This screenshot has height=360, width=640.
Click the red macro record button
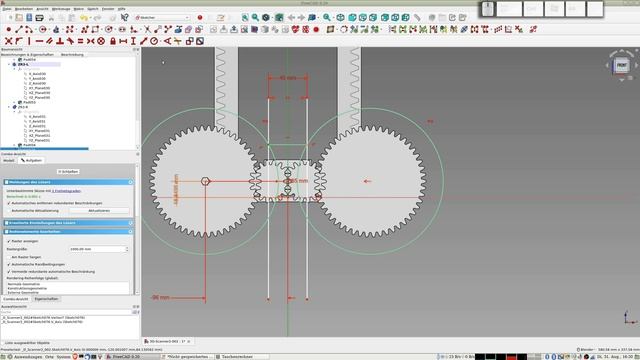200,18
